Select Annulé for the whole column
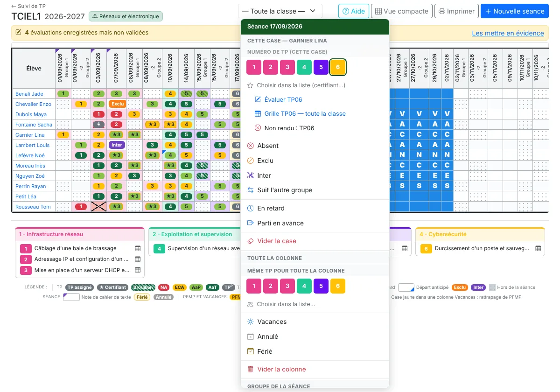This screenshot has width=560, height=392. (315, 336)
